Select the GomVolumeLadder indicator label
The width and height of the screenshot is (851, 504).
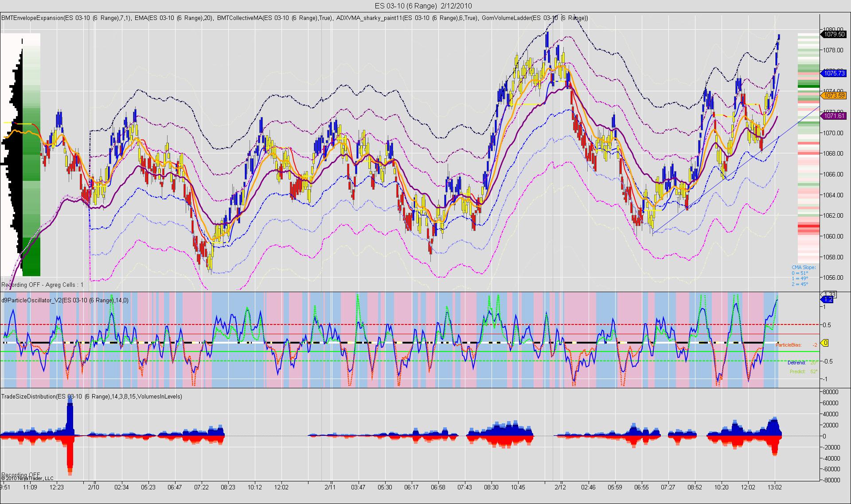(535, 18)
